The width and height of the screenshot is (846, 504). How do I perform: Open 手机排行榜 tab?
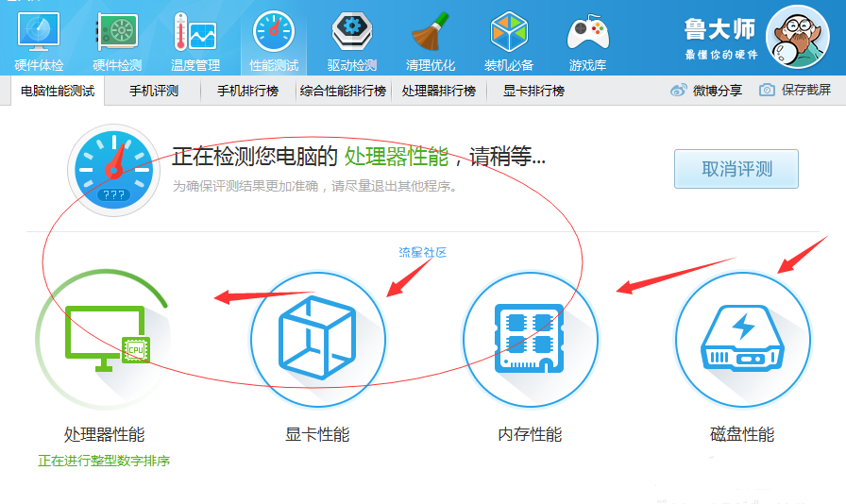tap(248, 91)
